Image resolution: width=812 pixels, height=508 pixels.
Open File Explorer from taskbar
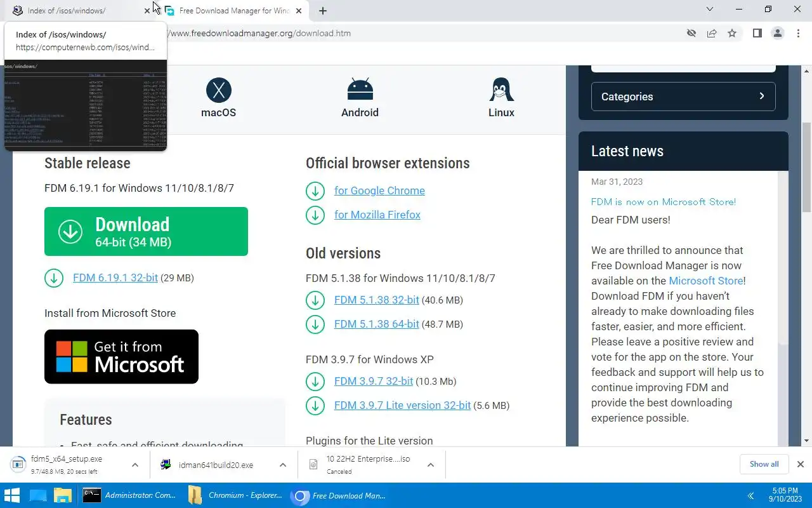62,495
